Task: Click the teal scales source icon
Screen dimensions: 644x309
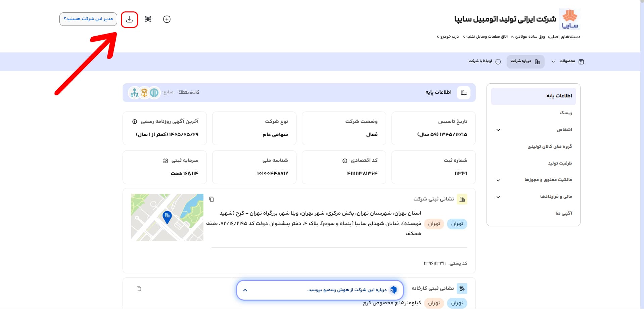Action: (135, 92)
